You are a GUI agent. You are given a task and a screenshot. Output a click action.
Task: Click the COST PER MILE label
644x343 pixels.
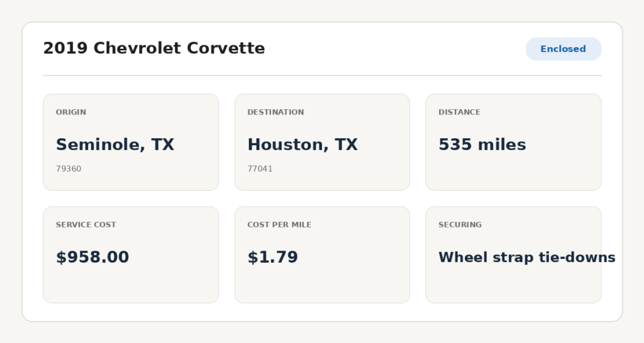(279, 224)
